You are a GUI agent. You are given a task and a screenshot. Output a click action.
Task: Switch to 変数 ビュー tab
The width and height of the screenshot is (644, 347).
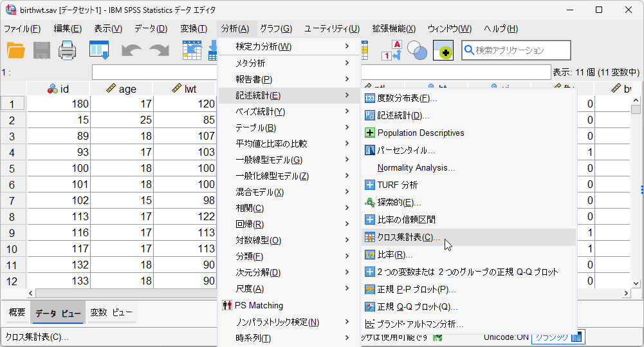click(111, 312)
